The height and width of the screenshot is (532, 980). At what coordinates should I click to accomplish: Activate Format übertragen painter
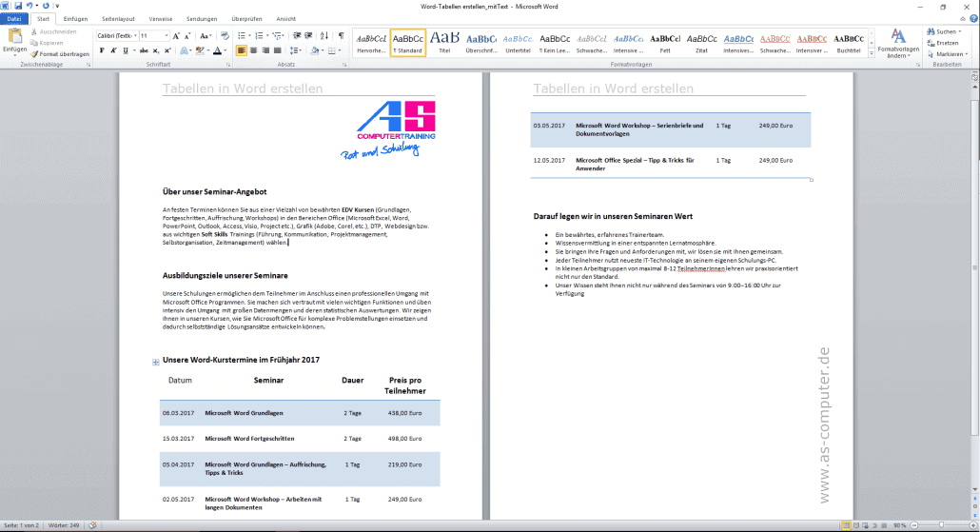point(60,53)
